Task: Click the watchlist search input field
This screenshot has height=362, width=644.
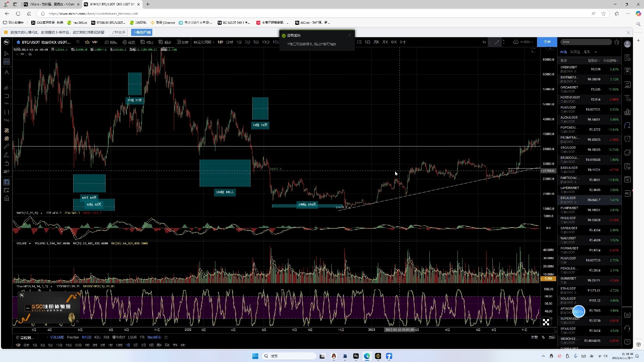Action: tap(585, 42)
